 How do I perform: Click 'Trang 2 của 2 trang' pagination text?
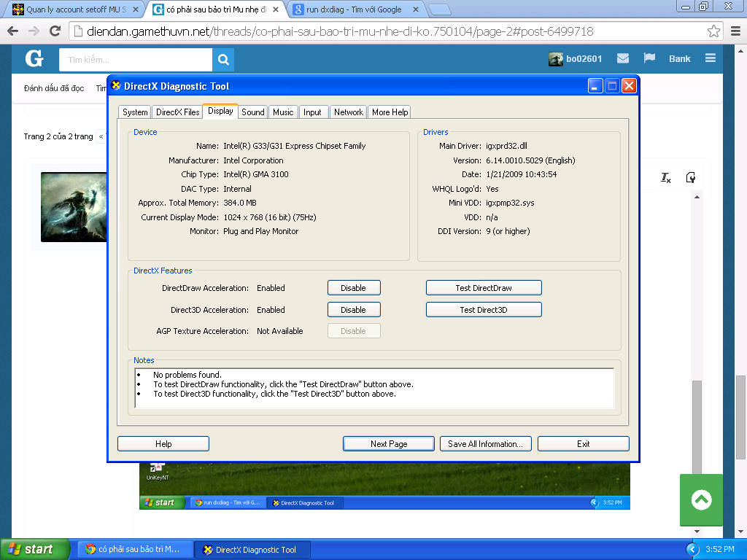(x=58, y=136)
